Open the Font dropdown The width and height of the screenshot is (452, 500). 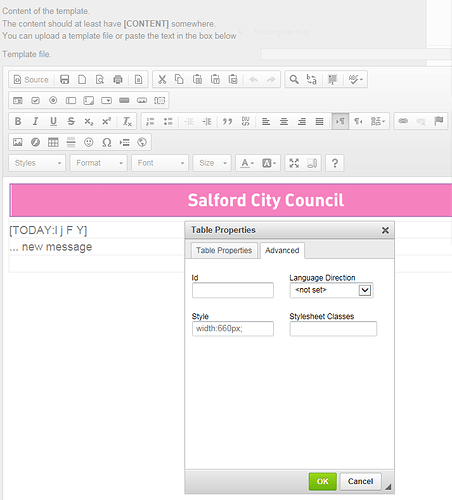point(160,163)
